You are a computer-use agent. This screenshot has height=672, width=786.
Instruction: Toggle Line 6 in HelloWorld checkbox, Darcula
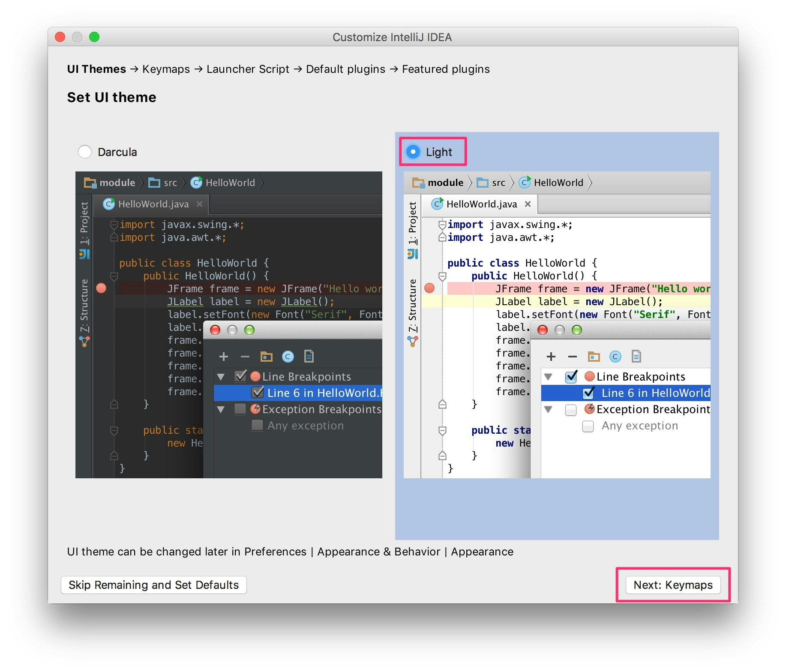pos(257,393)
